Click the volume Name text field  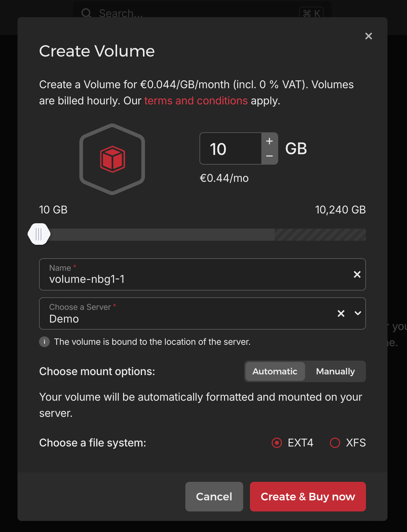point(195,279)
